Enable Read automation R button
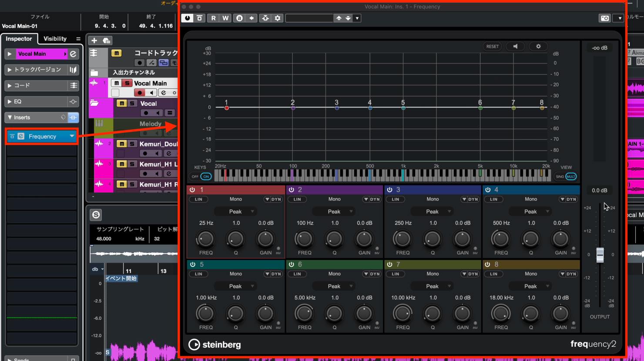This screenshot has height=361, width=644. pos(213,18)
